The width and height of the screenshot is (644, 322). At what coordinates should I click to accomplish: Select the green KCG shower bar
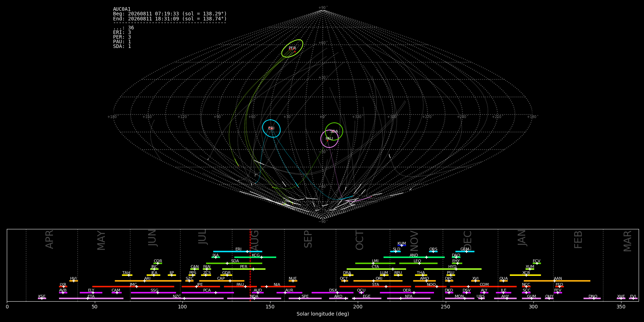[x=255, y=257]
